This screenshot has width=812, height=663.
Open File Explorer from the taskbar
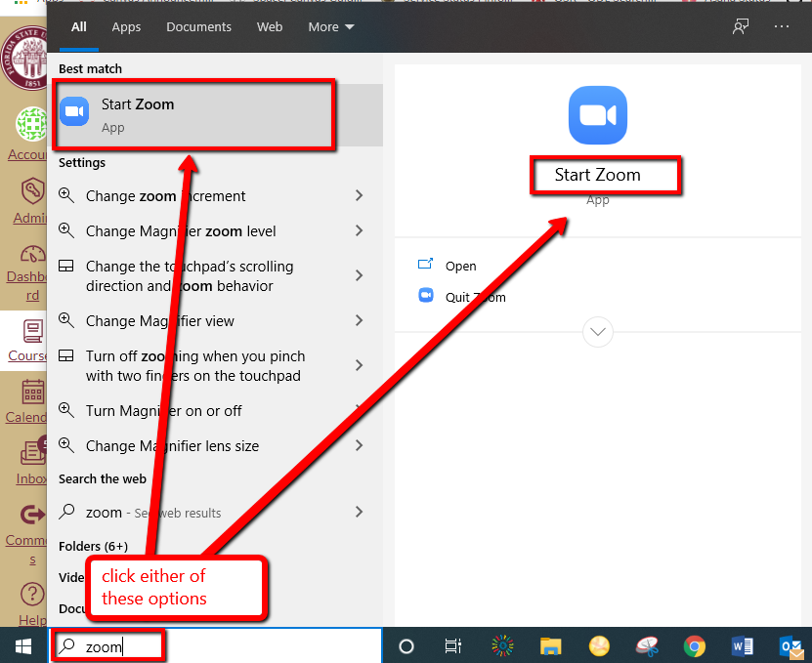pyautogui.click(x=551, y=645)
